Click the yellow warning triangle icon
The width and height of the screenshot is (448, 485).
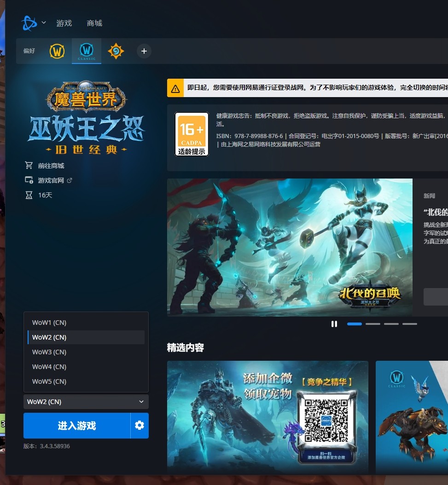pyautogui.click(x=175, y=88)
